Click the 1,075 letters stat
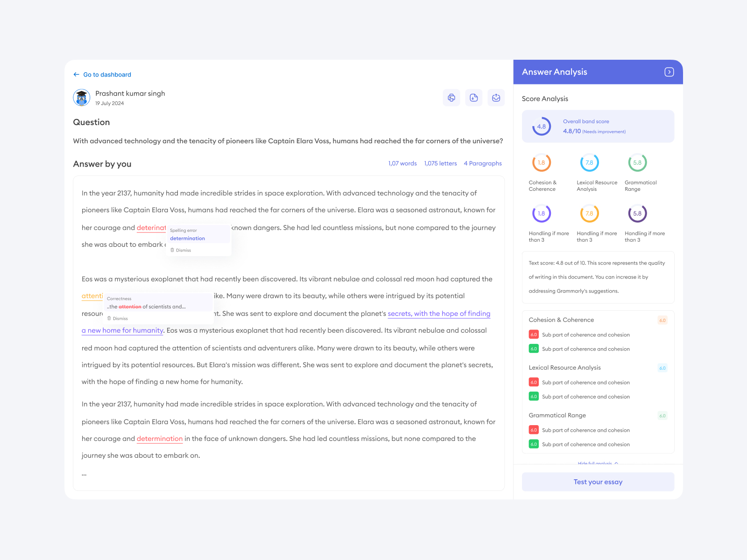 (440, 163)
